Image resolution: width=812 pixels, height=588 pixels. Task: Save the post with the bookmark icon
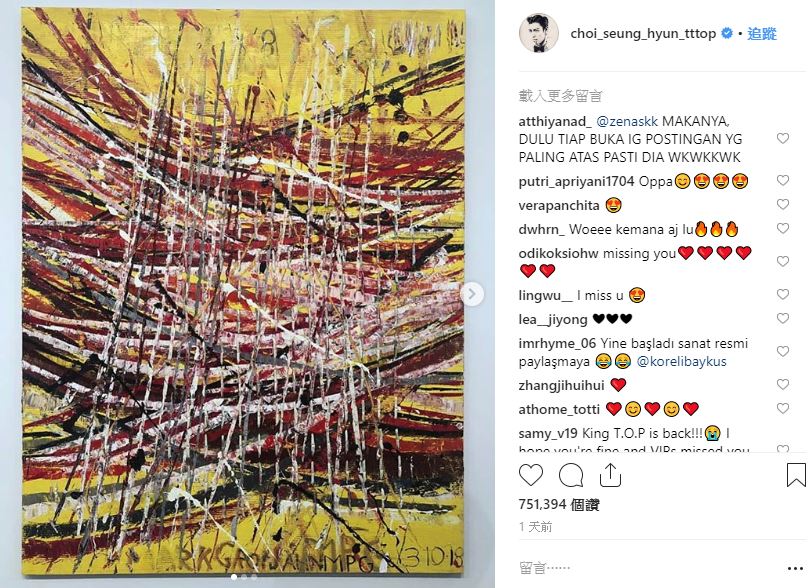(796, 475)
